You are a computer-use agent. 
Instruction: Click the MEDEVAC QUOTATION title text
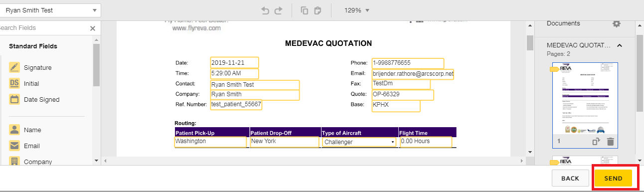pyautogui.click(x=328, y=43)
